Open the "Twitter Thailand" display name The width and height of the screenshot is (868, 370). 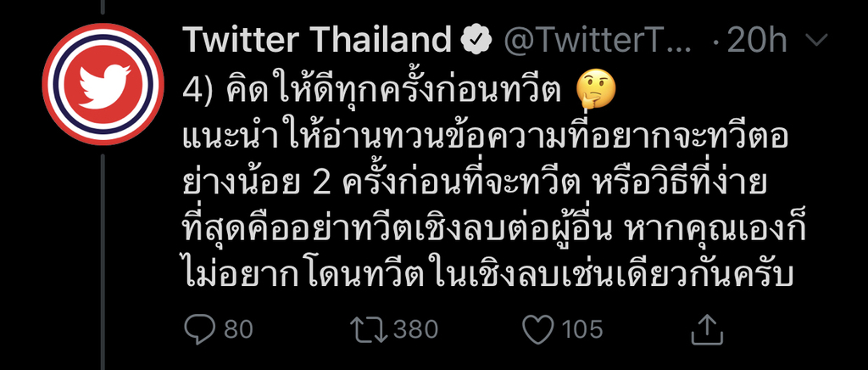pos(317,40)
